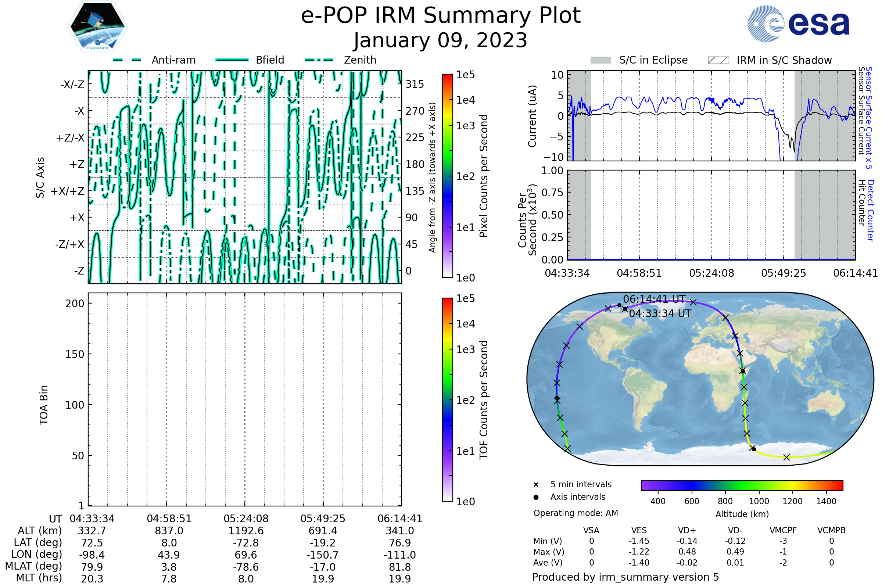Click the January 09, 2023 date heading
Image resolution: width=882 pixels, height=588 pixels.
pos(441,40)
